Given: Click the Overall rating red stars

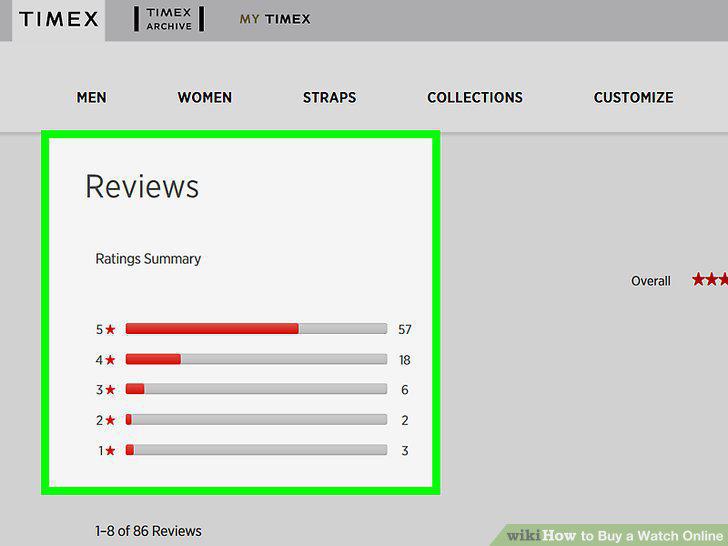Looking at the screenshot, I should tap(710, 280).
